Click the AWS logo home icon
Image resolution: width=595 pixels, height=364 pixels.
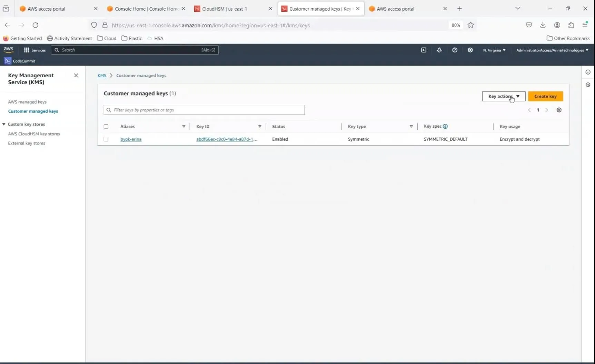[9, 50]
